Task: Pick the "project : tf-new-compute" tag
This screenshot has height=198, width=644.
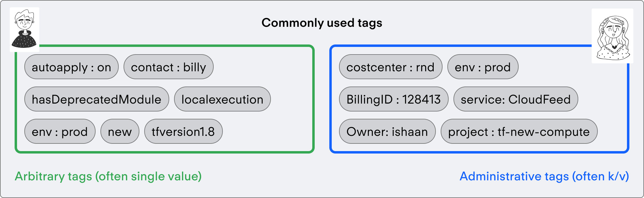Action: (519, 132)
